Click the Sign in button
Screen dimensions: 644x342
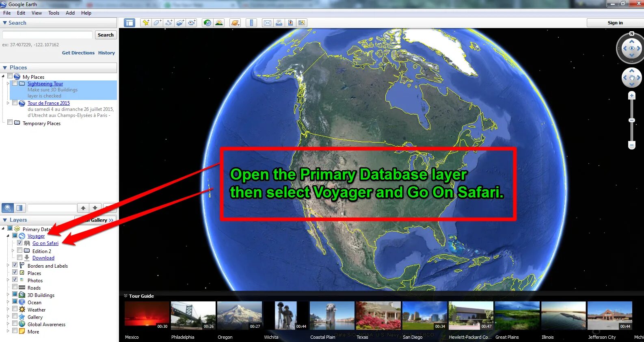click(615, 23)
